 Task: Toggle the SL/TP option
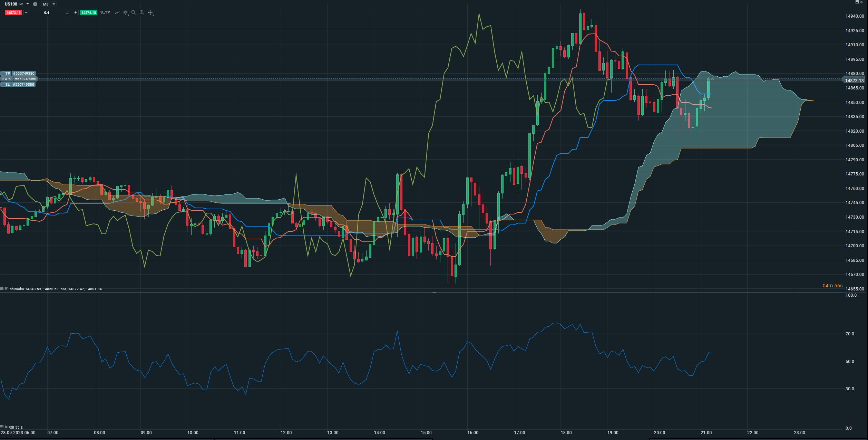[105, 12]
